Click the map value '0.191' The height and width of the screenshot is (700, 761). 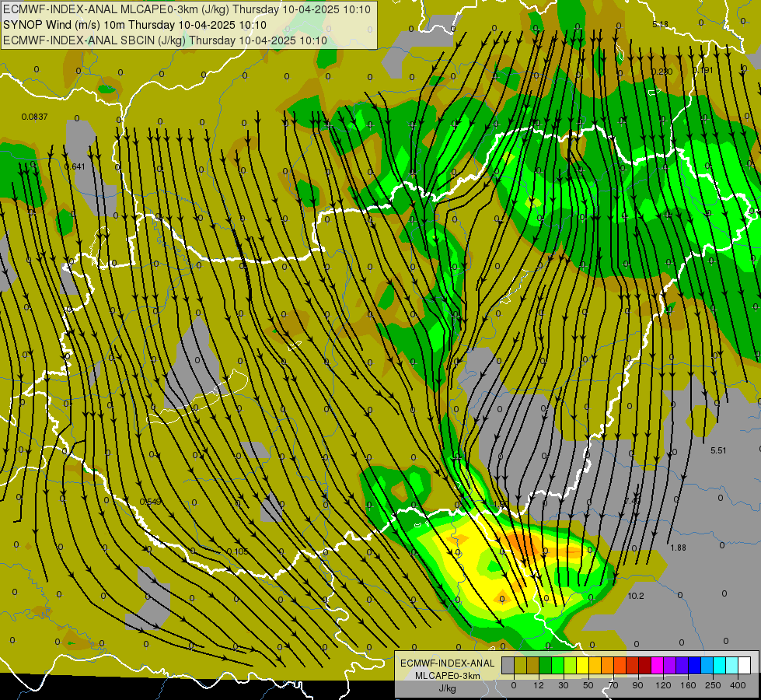point(703,71)
